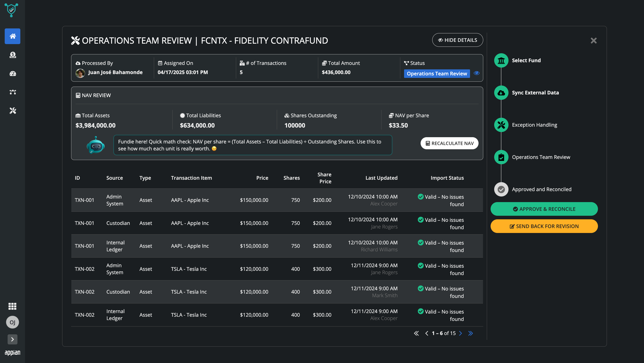Click NAV per Share value $33.50
This screenshot has width=644, height=363.
(x=398, y=125)
